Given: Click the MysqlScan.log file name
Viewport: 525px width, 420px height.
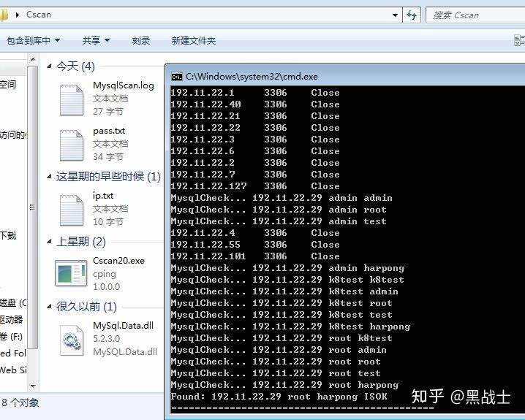Looking at the screenshot, I should coord(124,85).
